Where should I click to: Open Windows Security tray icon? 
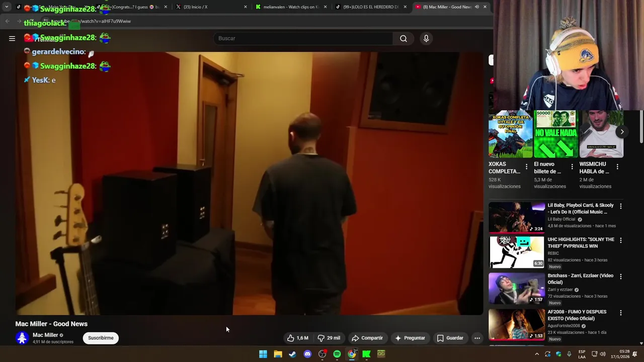coord(558,354)
